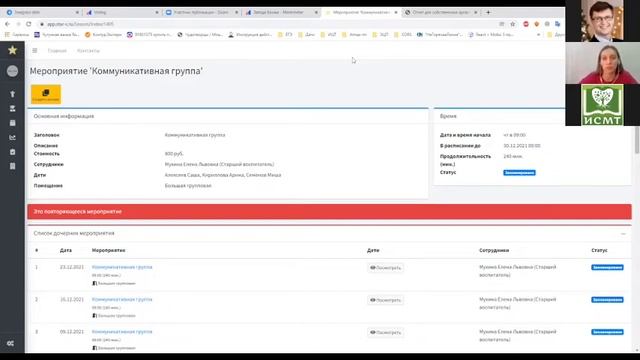
Task: Toggle the hamburger menu in top navbar
Action: (x=35, y=51)
